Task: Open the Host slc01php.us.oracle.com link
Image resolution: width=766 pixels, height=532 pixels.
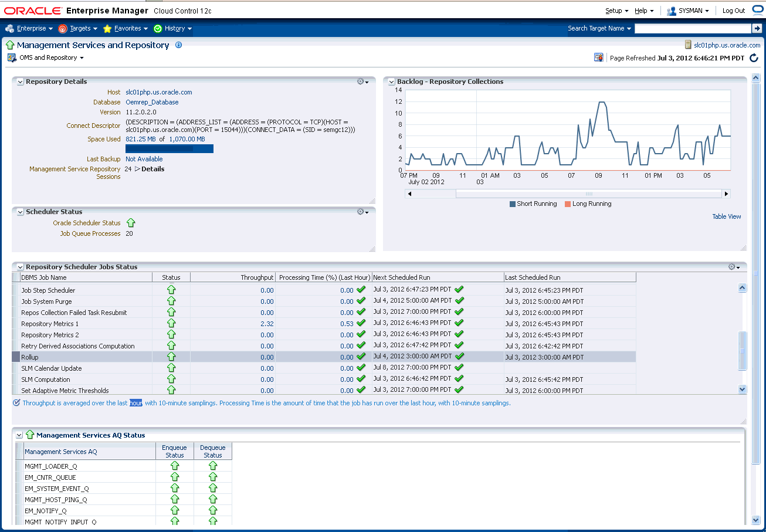Action: tap(159, 92)
